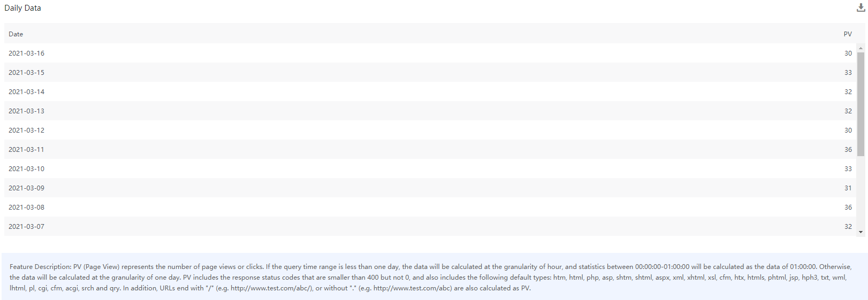Select the 2021-03-12 date cell
Image resolution: width=868 pixels, height=300 pixels.
point(27,130)
